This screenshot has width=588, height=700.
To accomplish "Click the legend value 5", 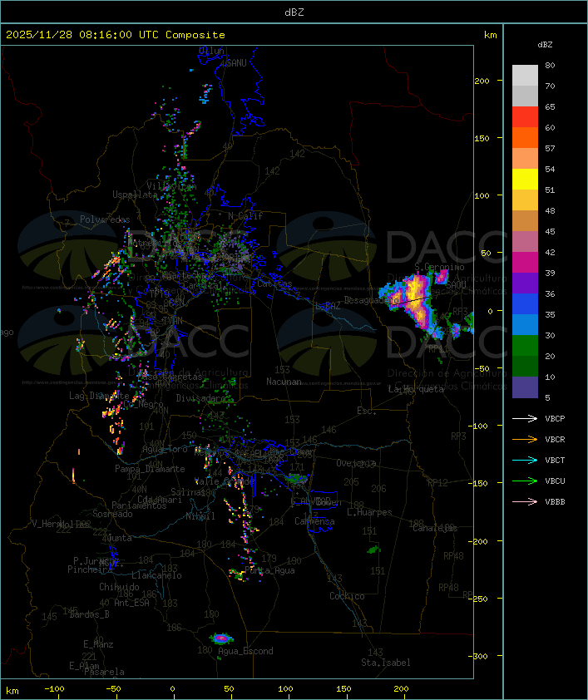I will click(547, 397).
